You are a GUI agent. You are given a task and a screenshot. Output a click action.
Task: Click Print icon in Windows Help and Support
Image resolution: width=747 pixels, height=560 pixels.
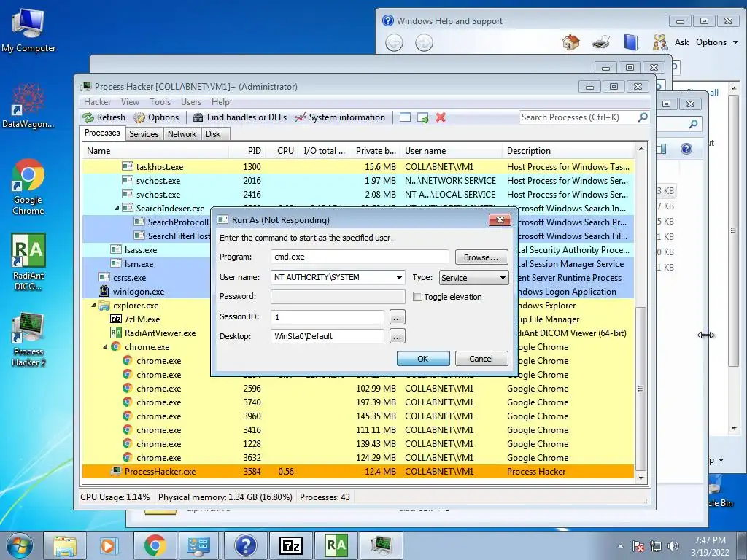click(601, 42)
